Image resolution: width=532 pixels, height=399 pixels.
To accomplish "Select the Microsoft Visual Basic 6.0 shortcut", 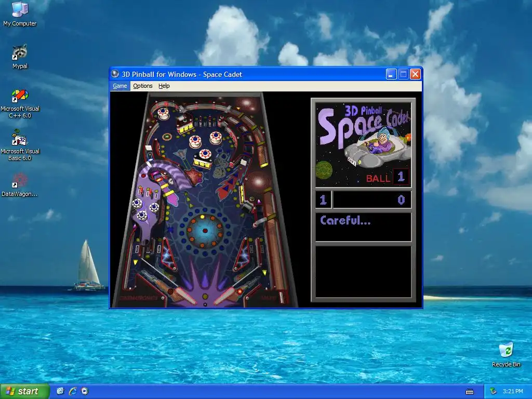I will (x=20, y=145).
